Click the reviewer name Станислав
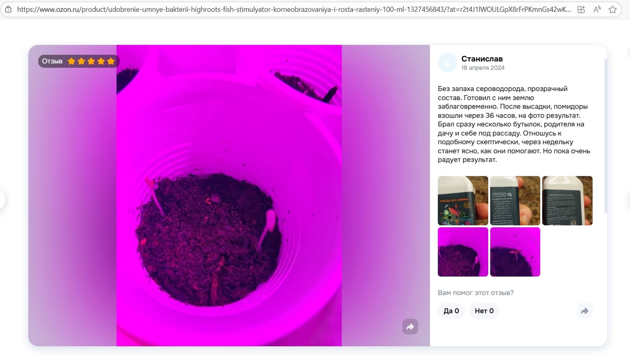Screen dimensions: 630x364 (482, 59)
